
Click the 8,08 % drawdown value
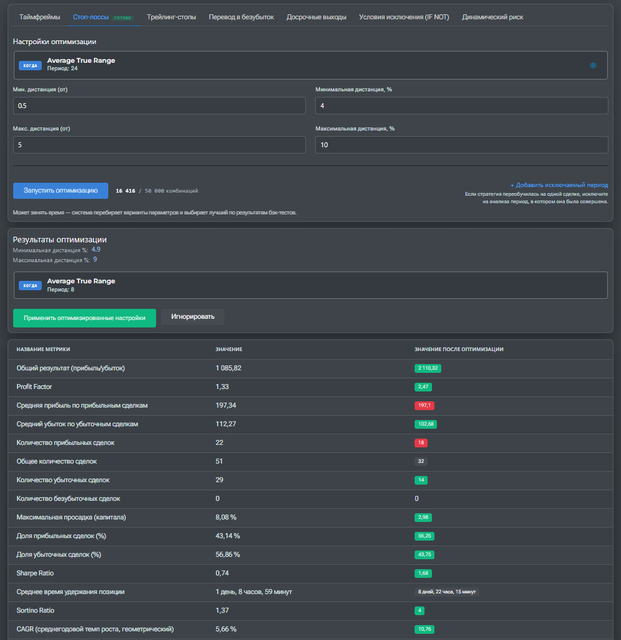click(226, 518)
